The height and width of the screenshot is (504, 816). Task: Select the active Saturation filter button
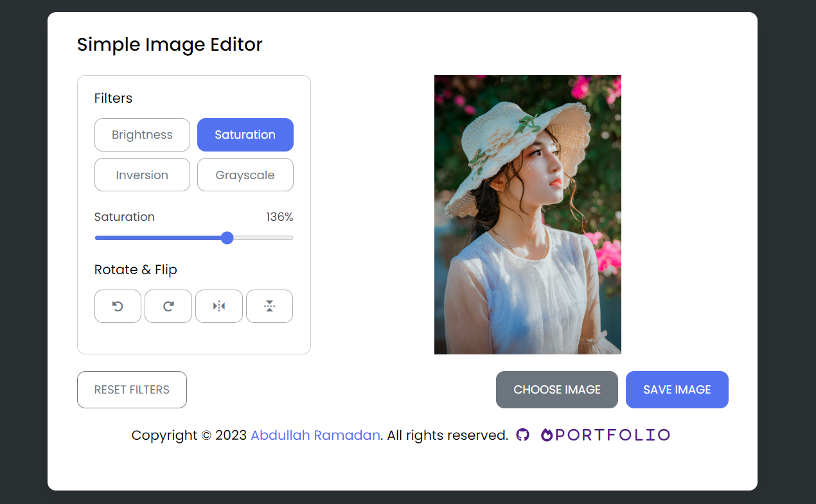coord(245,135)
